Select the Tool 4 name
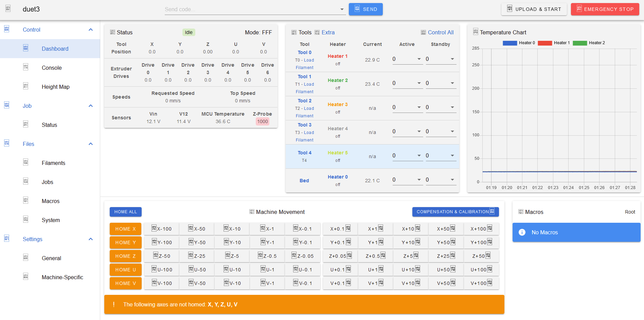The height and width of the screenshot is (320, 644). [304, 153]
